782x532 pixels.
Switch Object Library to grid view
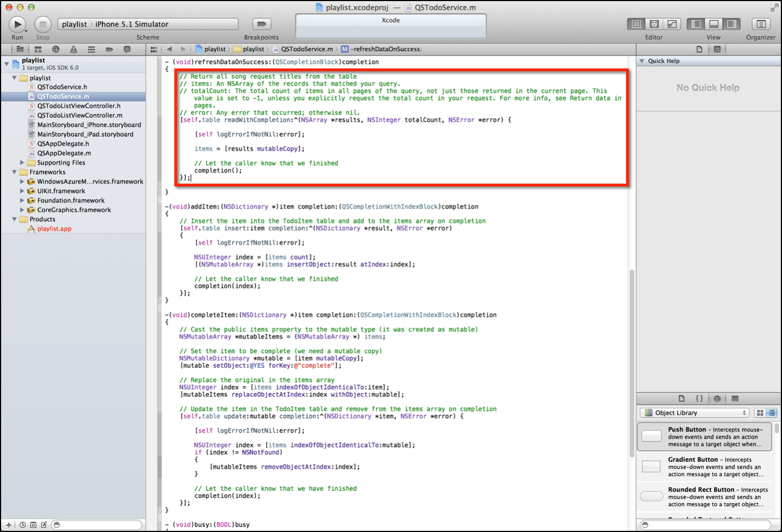pyautogui.click(x=760, y=412)
